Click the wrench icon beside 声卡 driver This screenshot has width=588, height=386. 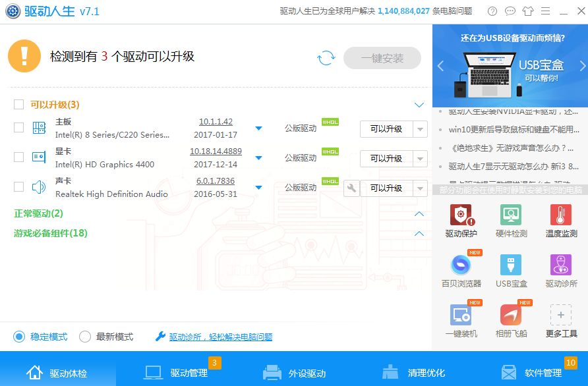351,188
